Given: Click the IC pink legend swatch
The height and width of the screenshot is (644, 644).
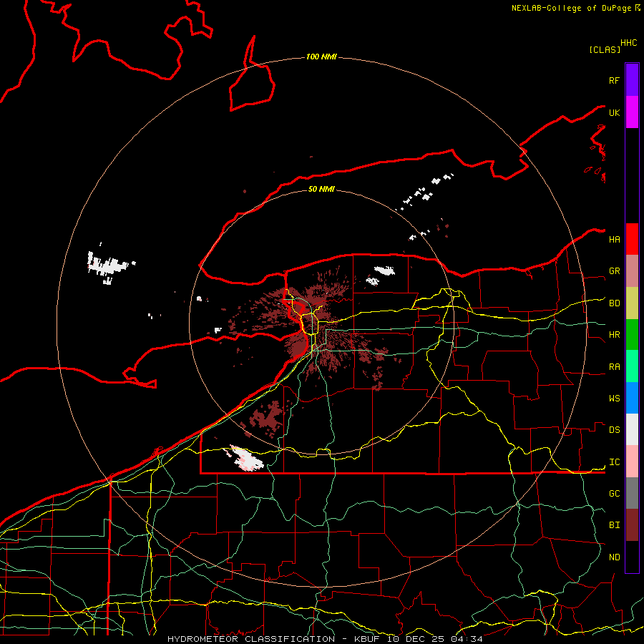Looking at the screenshot, I should tap(632, 462).
